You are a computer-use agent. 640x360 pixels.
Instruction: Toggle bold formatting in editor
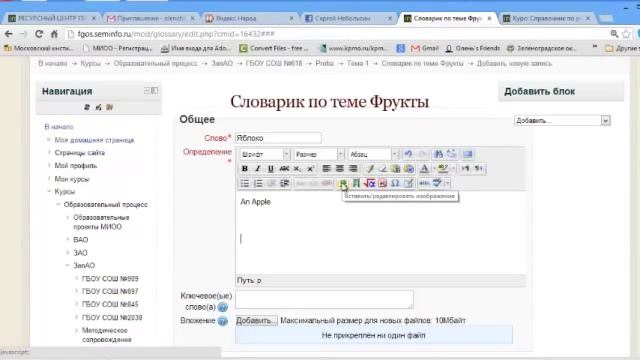click(244, 169)
